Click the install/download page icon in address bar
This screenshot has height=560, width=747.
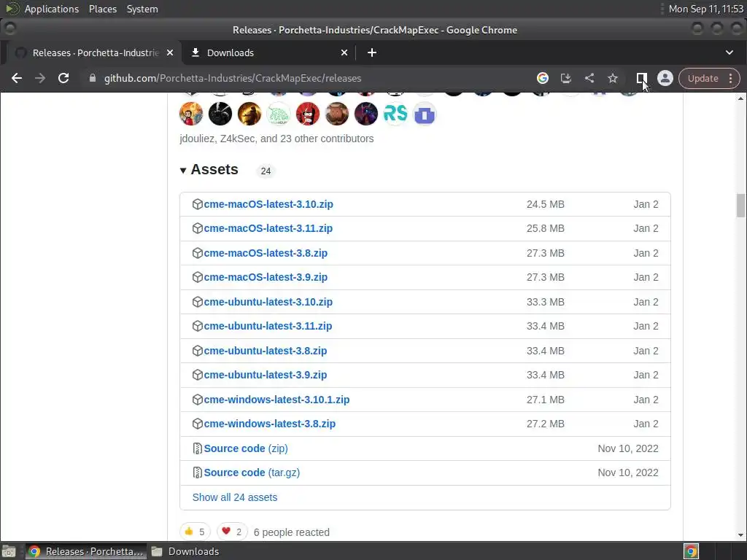(x=566, y=78)
